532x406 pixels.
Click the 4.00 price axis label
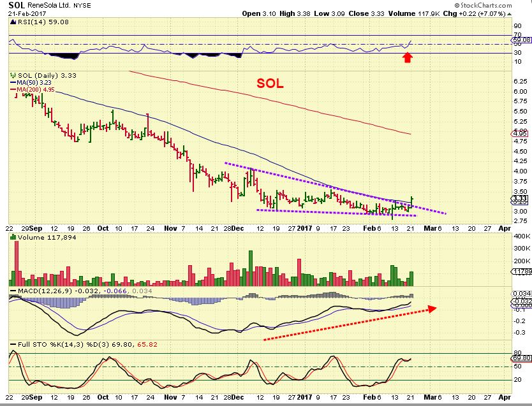coord(521,171)
